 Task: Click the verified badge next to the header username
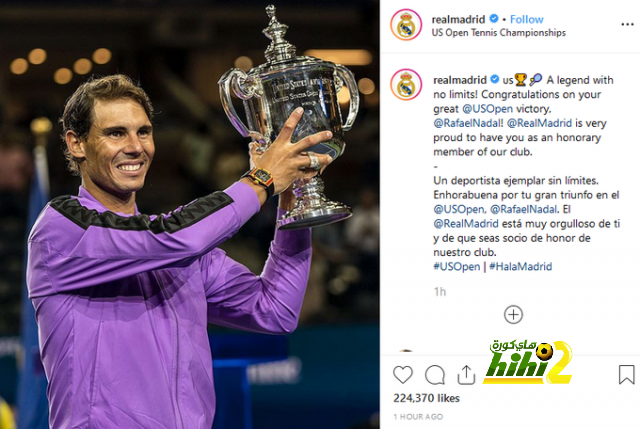(494, 19)
